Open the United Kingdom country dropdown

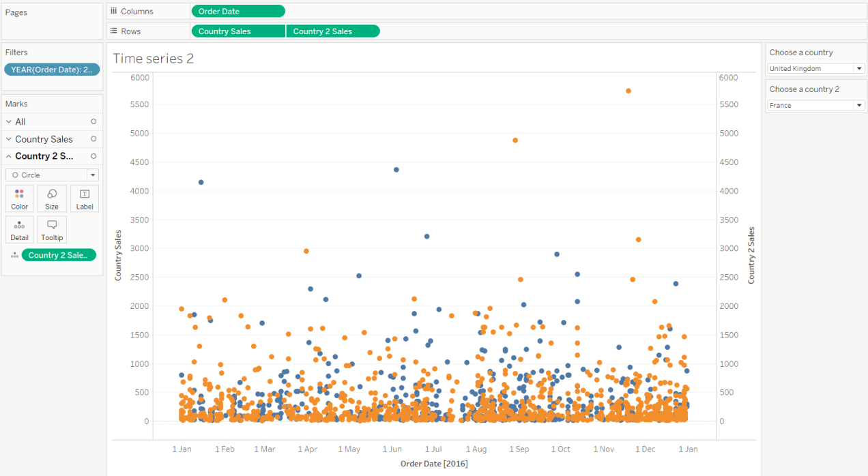[815, 69]
